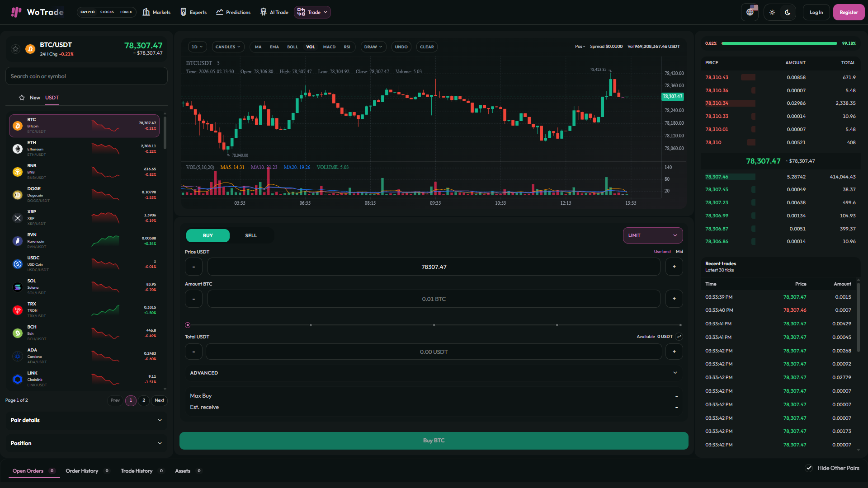Open Predictions chart icon
868x488 pixels.
[x=220, y=12]
